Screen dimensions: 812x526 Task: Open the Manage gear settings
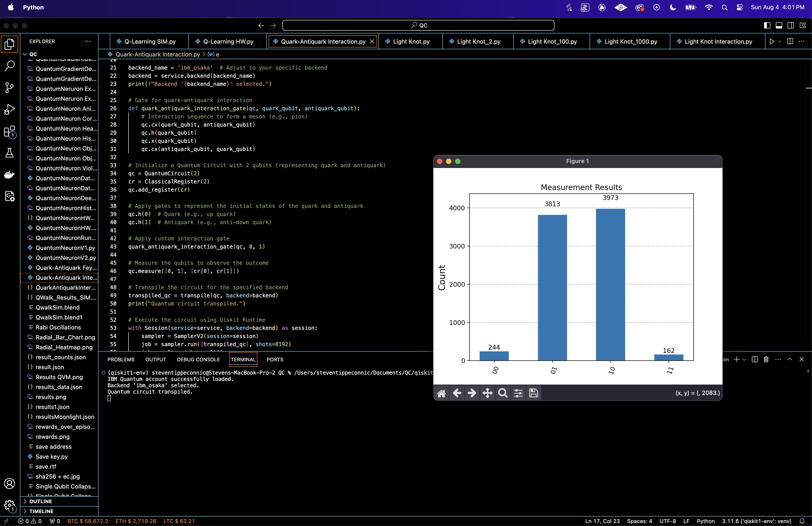[x=9, y=505]
